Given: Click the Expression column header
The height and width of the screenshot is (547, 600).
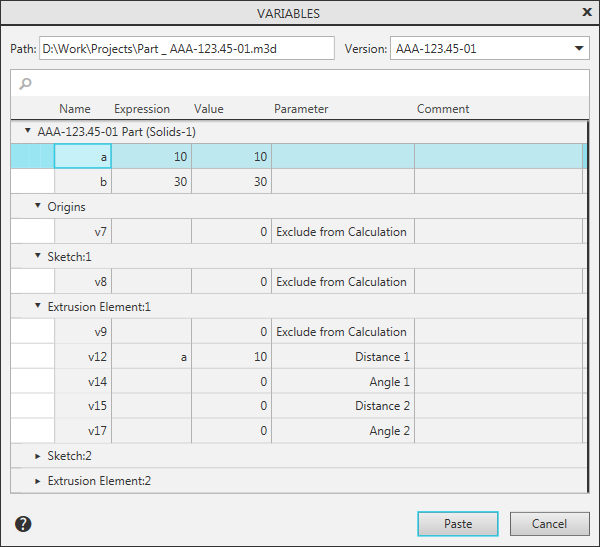Looking at the screenshot, I should [x=142, y=109].
